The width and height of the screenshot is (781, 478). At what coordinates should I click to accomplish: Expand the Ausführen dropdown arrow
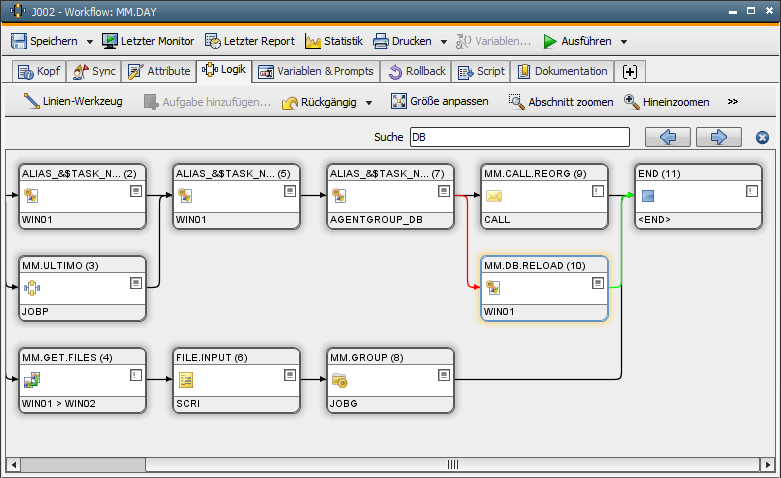tap(624, 42)
